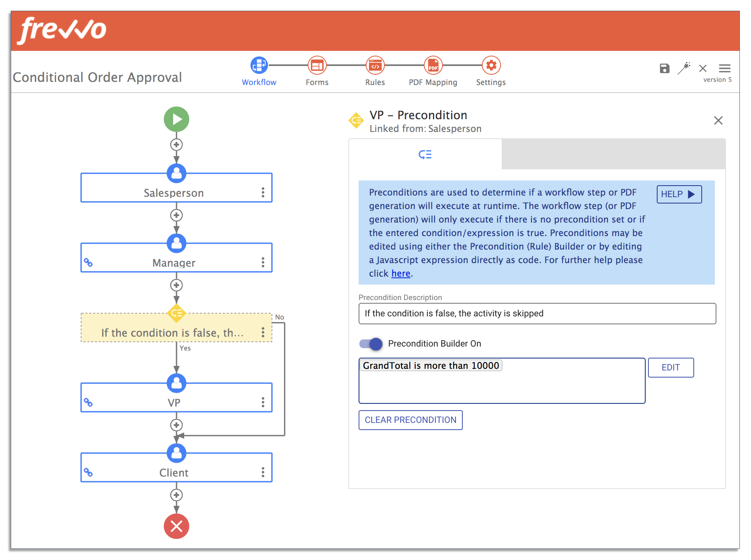
Task: Open the Settings gear step
Action: coord(491,65)
